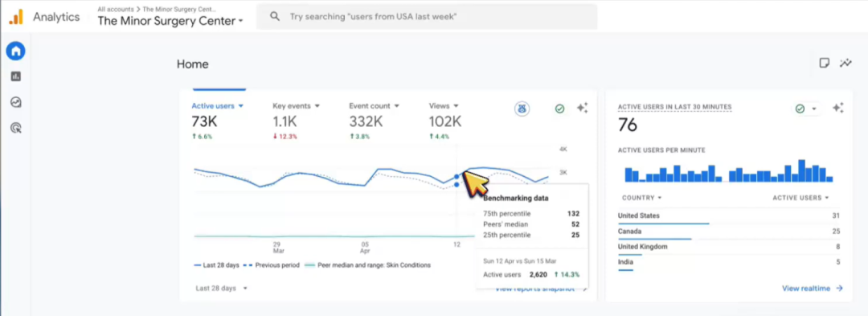Open the Explore sidebar icon

click(x=15, y=102)
